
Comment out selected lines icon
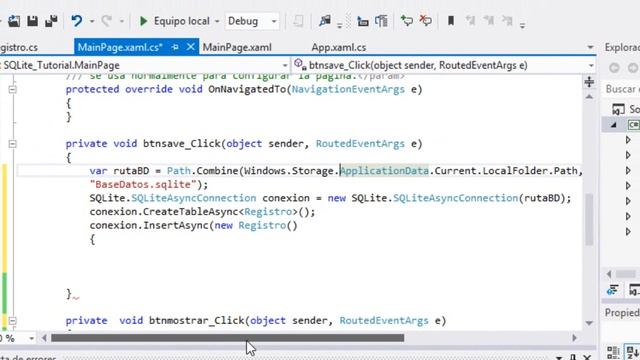coord(407,21)
